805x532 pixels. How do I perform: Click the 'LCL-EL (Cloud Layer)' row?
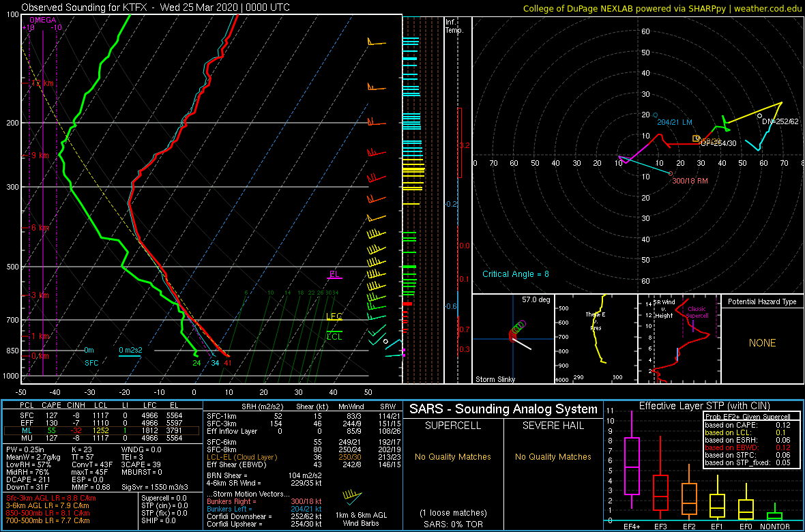click(x=303, y=457)
